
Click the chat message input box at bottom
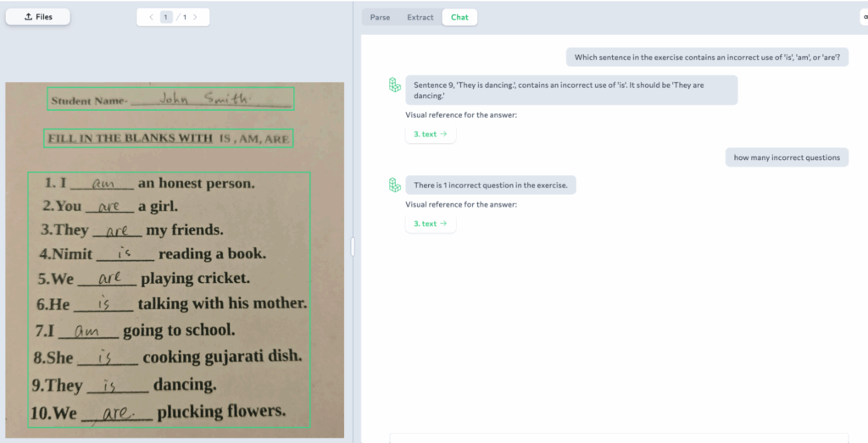tap(619, 437)
